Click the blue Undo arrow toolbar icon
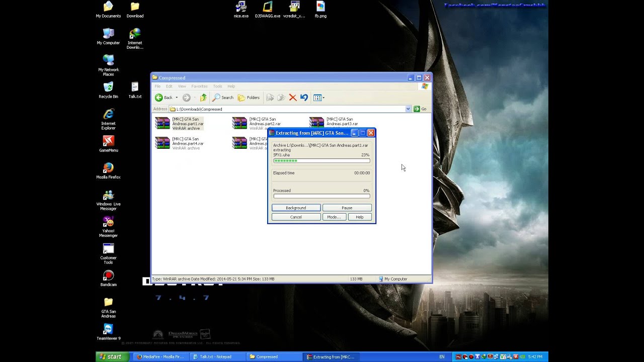Image resolution: width=644 pixels, height=362 pixels. click(304, 98)
